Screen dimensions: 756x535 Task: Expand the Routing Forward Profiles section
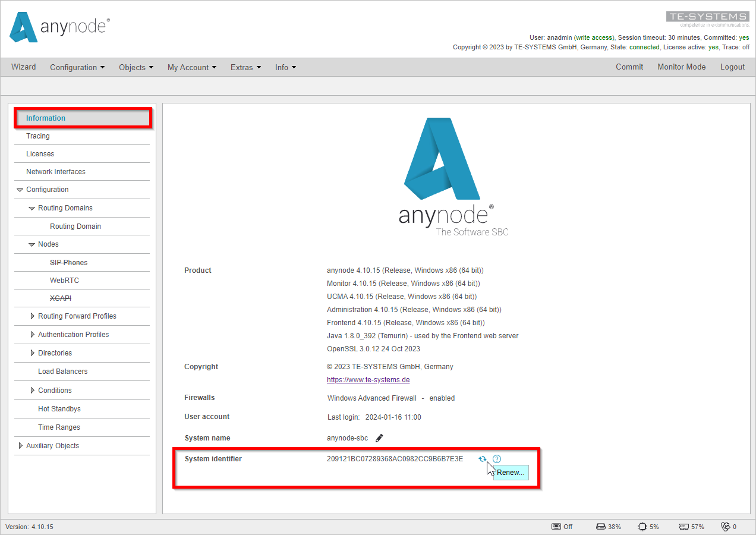pyautogui.click(x=33, y=316)
